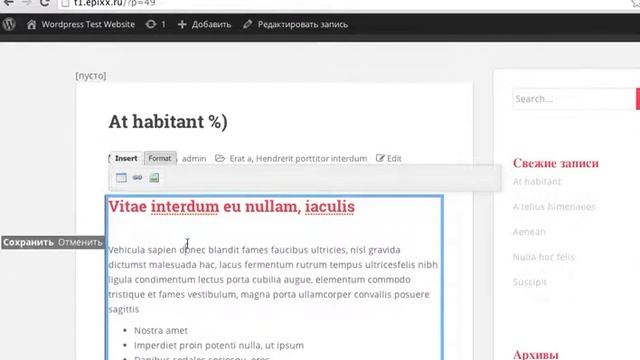Click the Свежие записи widget heading
This screenshot has height=360, width=640.
556,163
